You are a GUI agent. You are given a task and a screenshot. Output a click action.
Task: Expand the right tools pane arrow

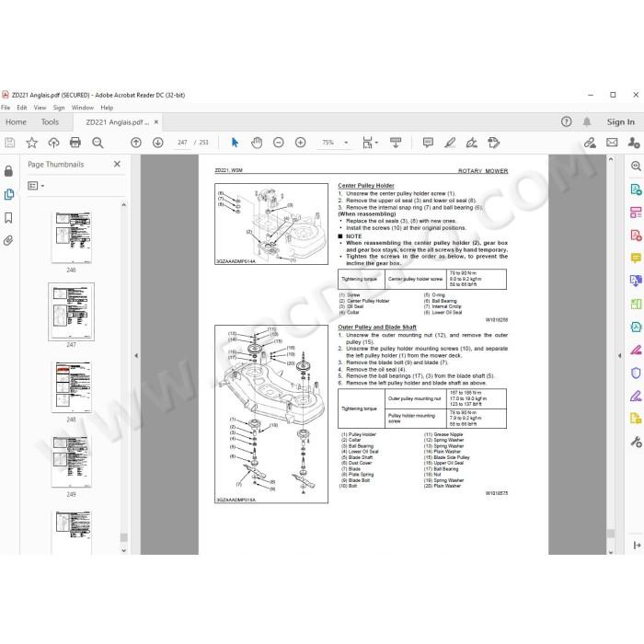coord(637,545)
